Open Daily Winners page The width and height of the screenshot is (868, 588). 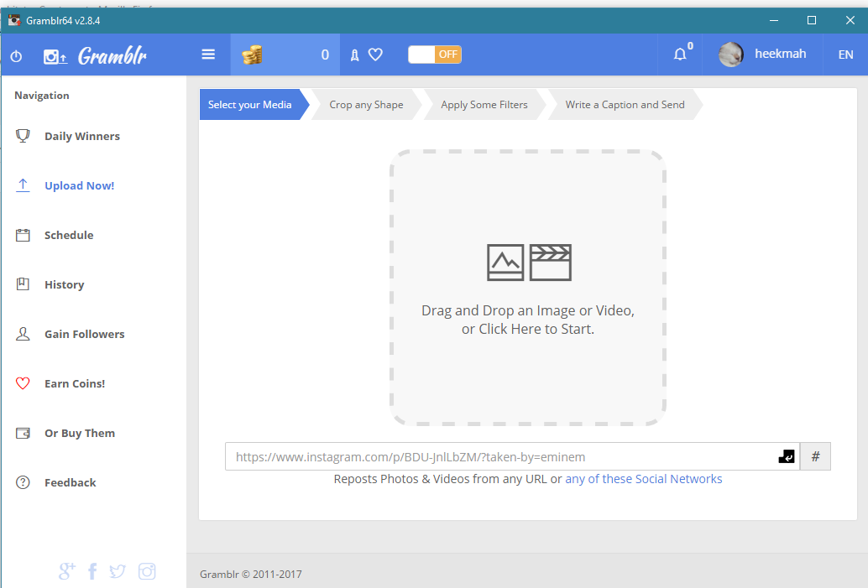click(82, 136)
